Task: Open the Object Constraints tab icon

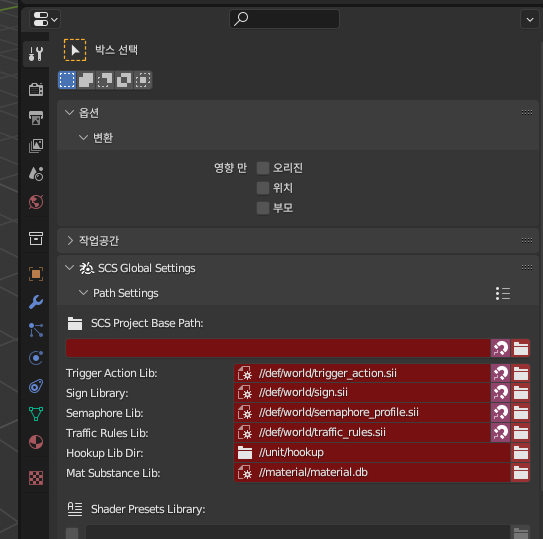Action: click(36, 386)
